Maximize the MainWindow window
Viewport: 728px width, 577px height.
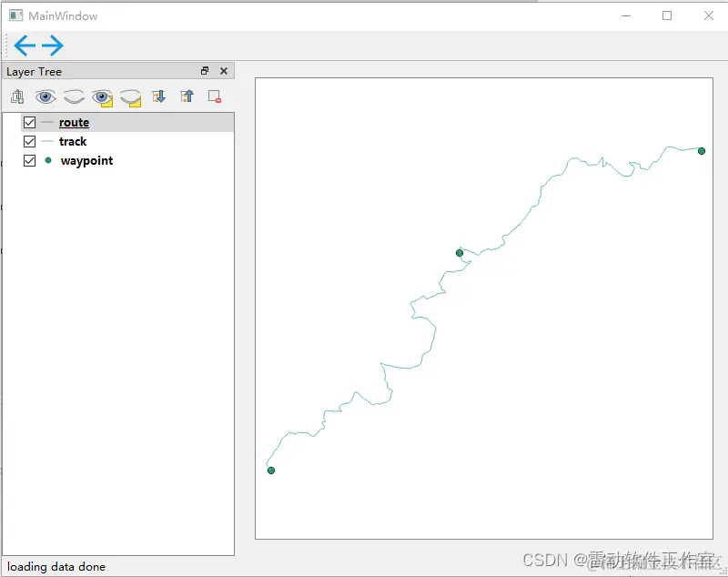click(x=667, y=15)
